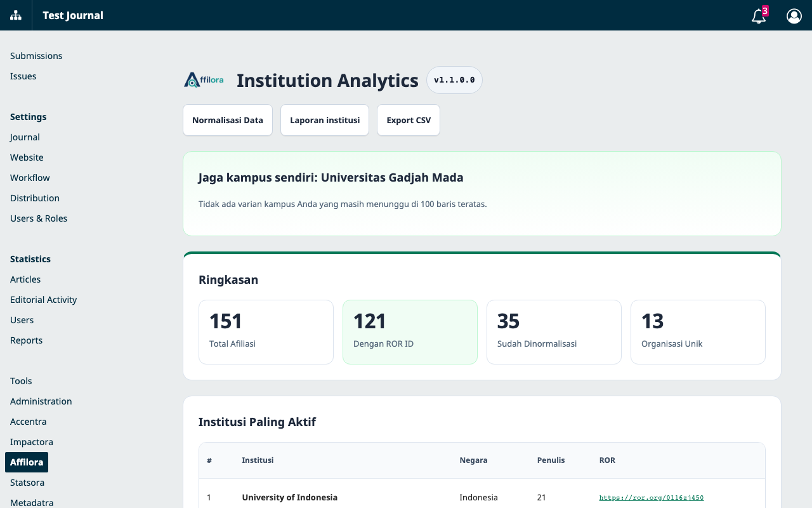Open notifications bell icon
Viewport: 812px width, 508px height.
pyautogui.click(x=759, y=15)
